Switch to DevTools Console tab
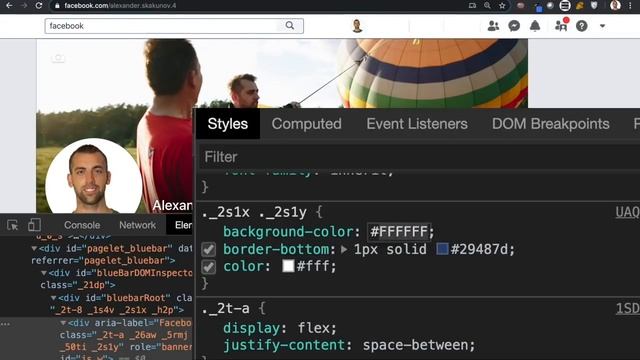Viewport: 640px width, 360px height. (x=82, y=225)
